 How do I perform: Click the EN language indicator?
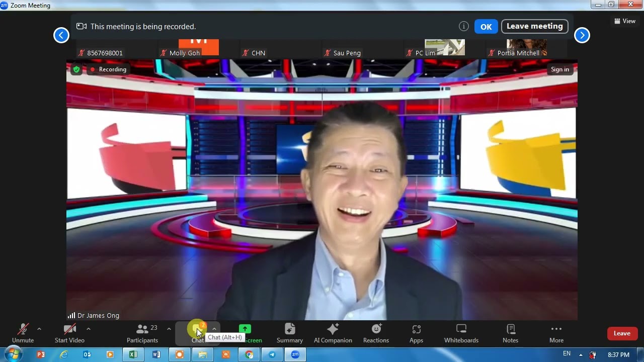point(567,354)
